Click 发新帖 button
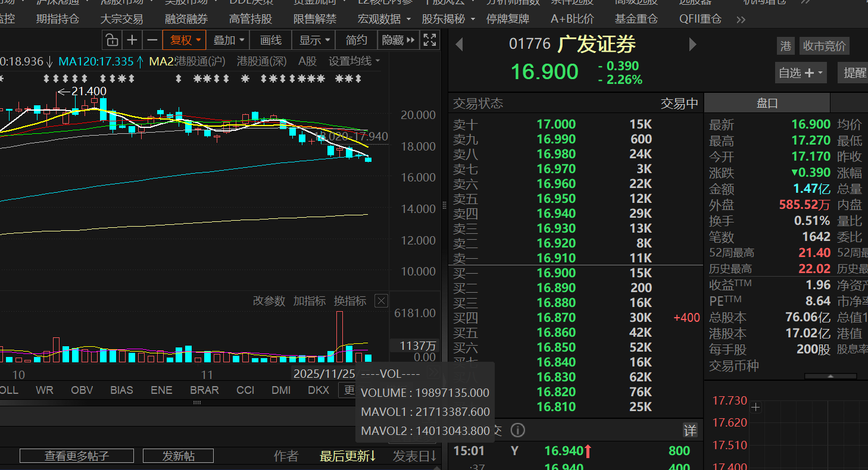Screen dimensions: 868x470 click(179, 456)
